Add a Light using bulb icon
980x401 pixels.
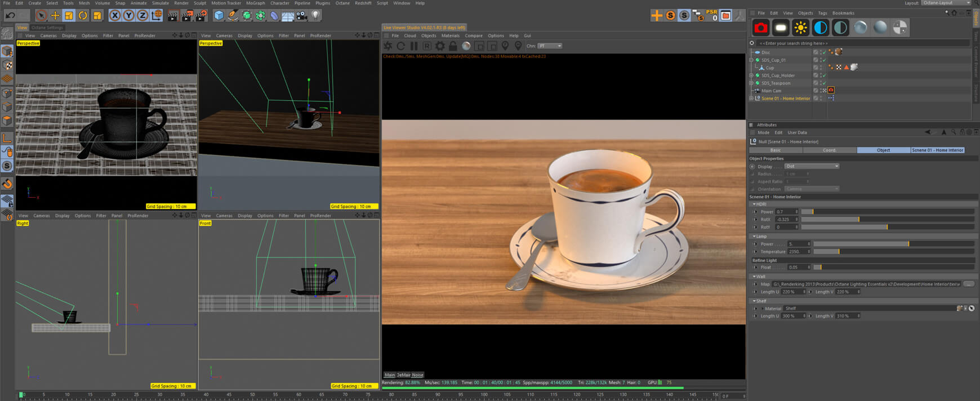tap(315, 16)
